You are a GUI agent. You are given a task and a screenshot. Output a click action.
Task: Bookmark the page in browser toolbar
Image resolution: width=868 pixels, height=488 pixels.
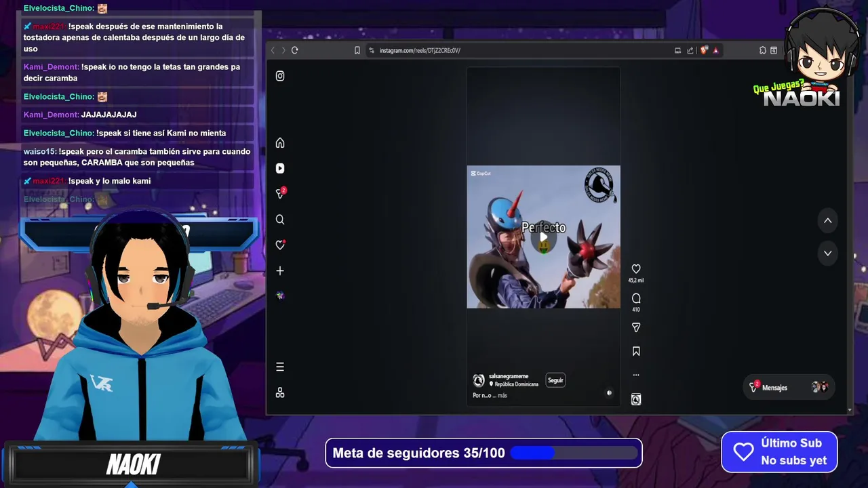click(357, 50)
